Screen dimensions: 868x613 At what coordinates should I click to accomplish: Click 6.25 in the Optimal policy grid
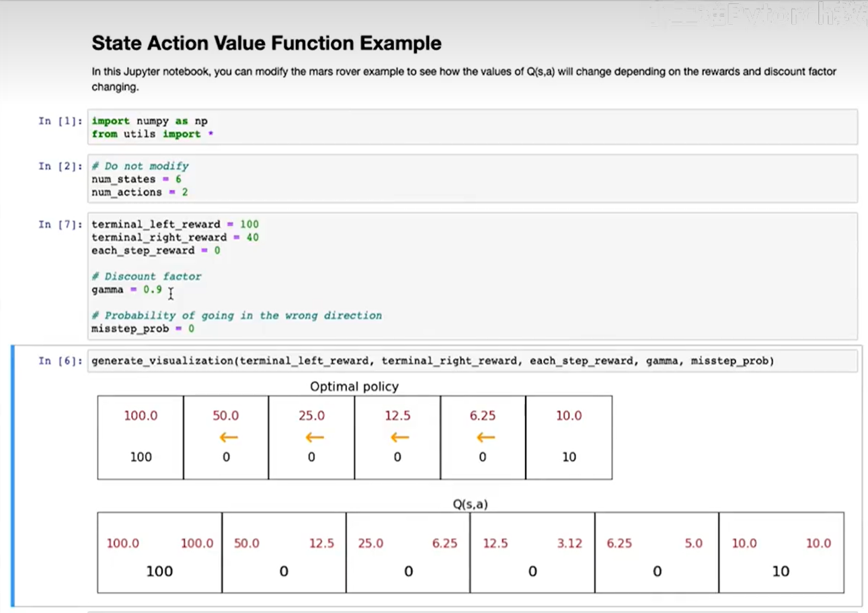tap(483, 416)
